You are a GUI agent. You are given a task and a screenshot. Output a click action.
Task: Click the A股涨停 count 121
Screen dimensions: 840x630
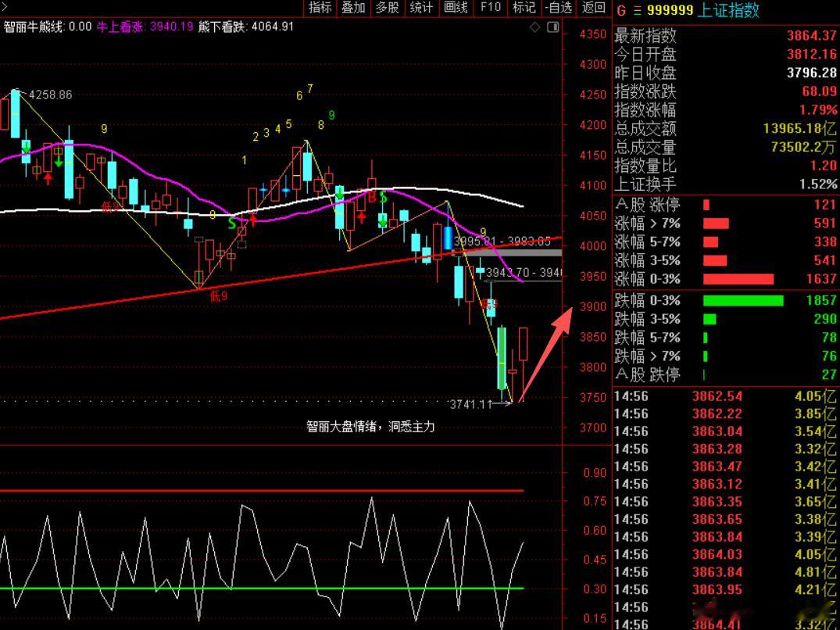825,205
